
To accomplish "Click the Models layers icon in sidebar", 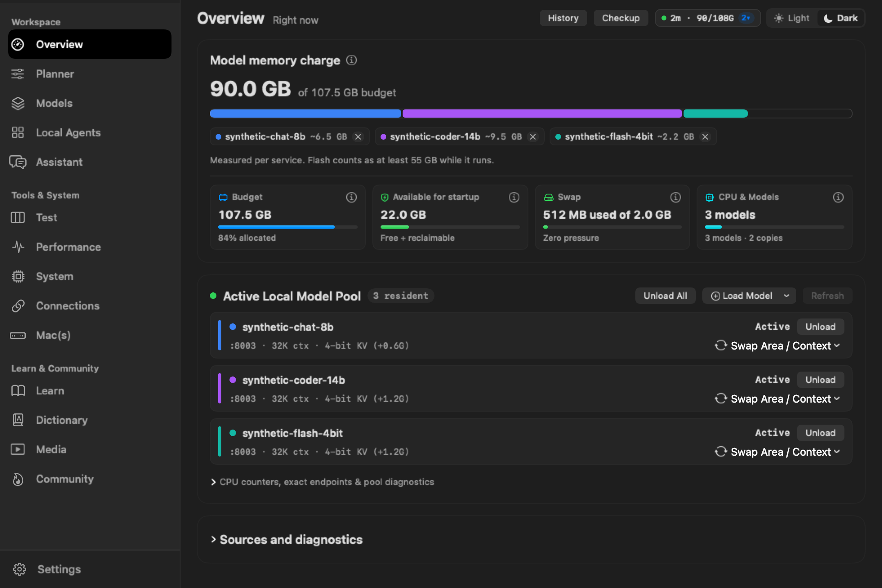I will [x=18, y=103].
